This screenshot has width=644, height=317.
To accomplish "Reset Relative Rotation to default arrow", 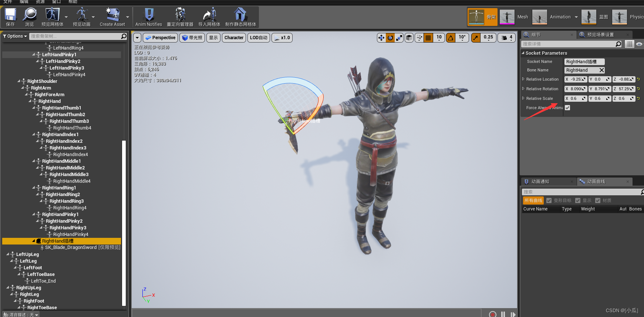I will click(x=638, y=89).
